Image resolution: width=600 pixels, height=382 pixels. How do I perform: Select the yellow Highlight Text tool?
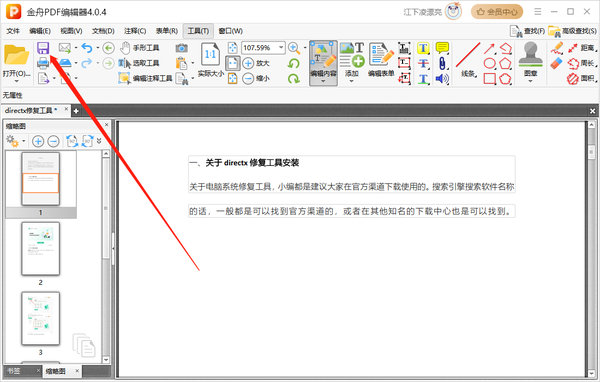click(x=423, y=48)
